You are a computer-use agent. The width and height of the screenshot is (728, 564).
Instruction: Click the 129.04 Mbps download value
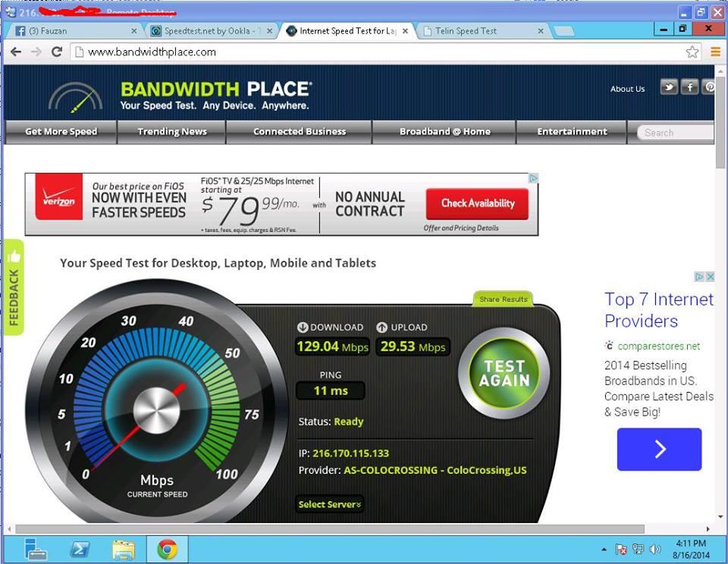click(332, 346)
